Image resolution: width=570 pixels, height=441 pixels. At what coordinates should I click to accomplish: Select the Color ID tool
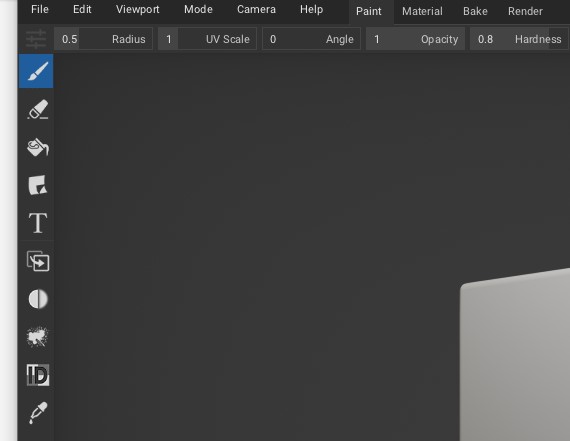tap(38, 375)
